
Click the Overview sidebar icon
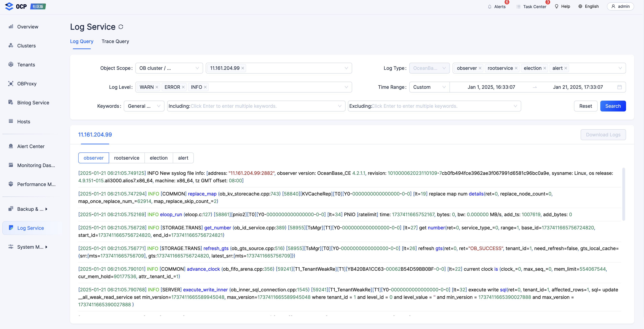tap(11, 26)
